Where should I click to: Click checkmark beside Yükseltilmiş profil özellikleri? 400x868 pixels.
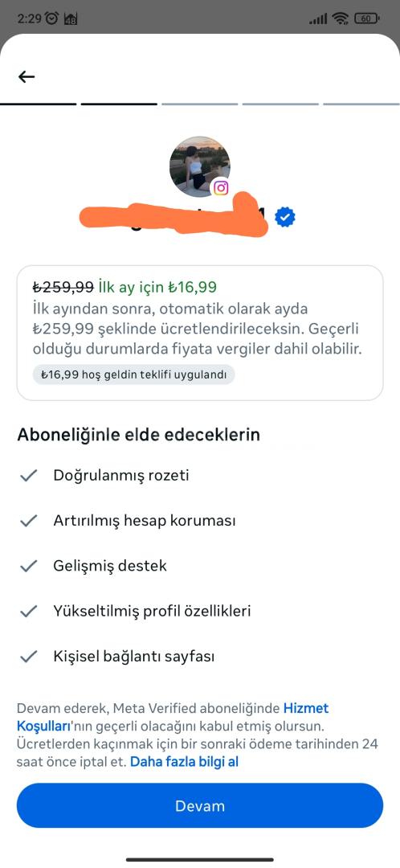tap(28, 611)
